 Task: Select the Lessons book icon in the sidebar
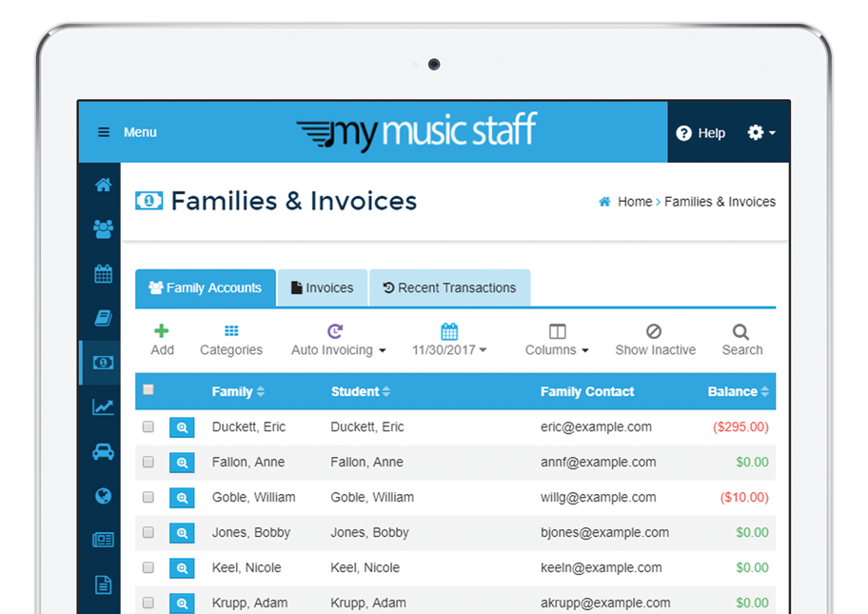point(101,318)
